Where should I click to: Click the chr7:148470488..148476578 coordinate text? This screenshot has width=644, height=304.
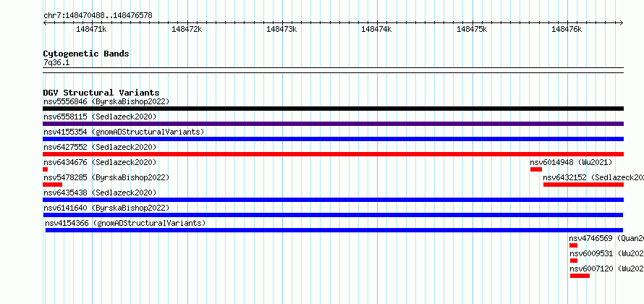coord(98,16)
